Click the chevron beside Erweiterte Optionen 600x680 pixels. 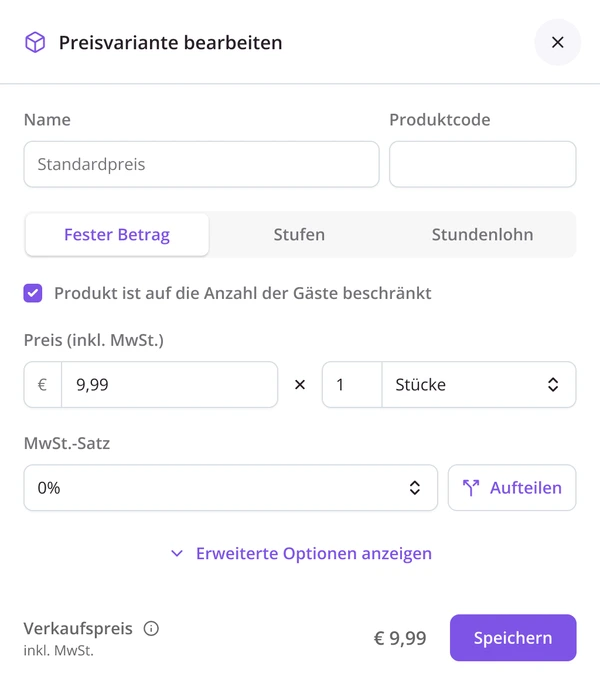point(177,554)
